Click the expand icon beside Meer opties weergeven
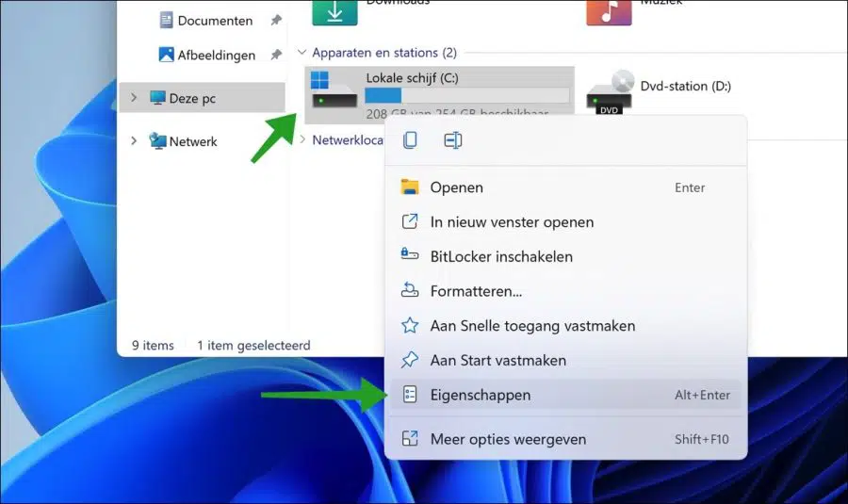 tap(410, 439)
